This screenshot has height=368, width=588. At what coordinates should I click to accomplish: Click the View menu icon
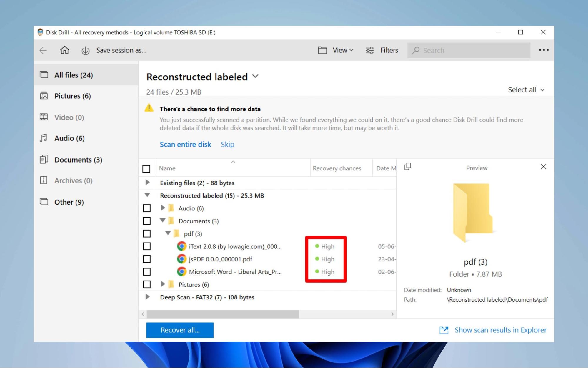tap(323, 50)
